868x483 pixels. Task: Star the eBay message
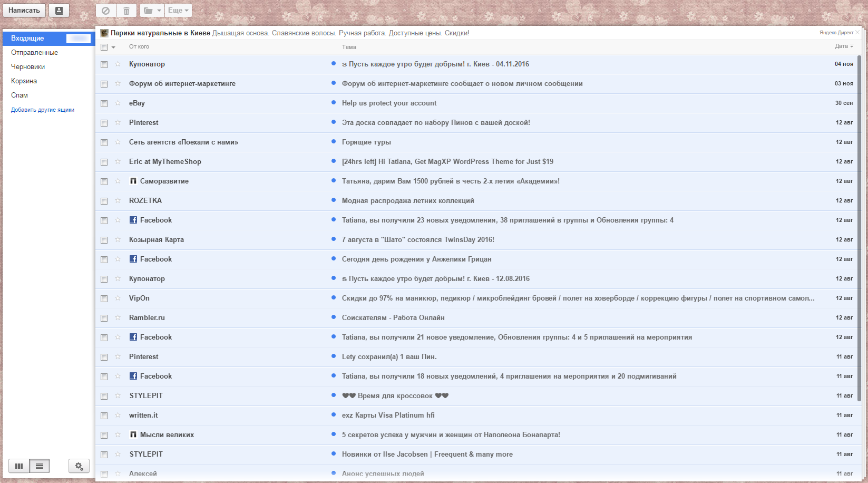[118, 103]
